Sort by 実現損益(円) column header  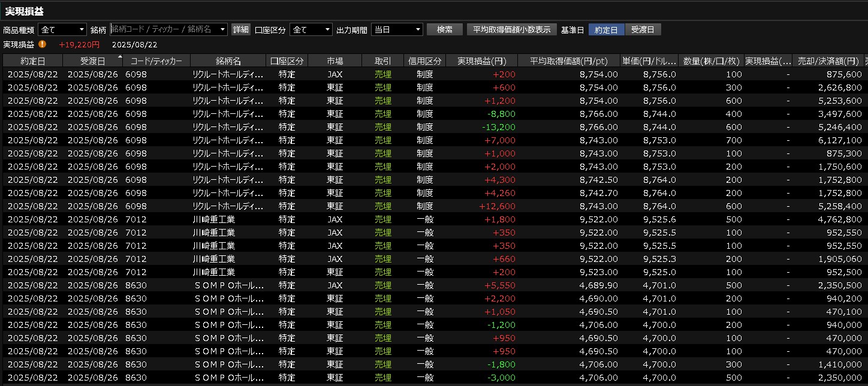482,61
